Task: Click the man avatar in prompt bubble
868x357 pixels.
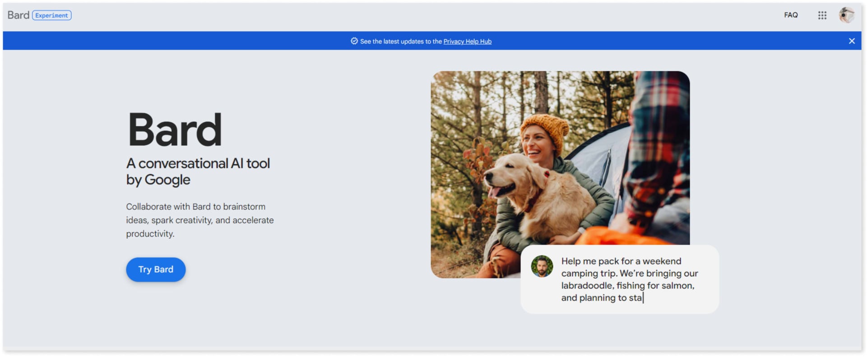Action: coord(542,266)
